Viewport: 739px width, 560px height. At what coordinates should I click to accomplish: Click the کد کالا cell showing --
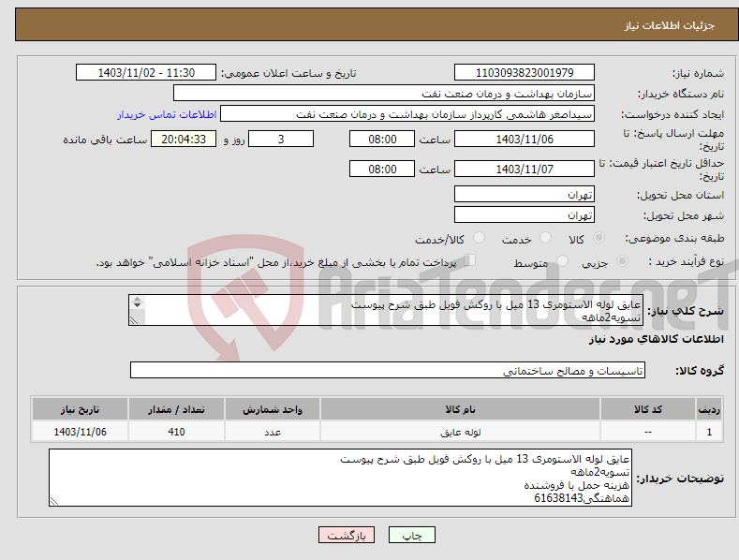648,432
